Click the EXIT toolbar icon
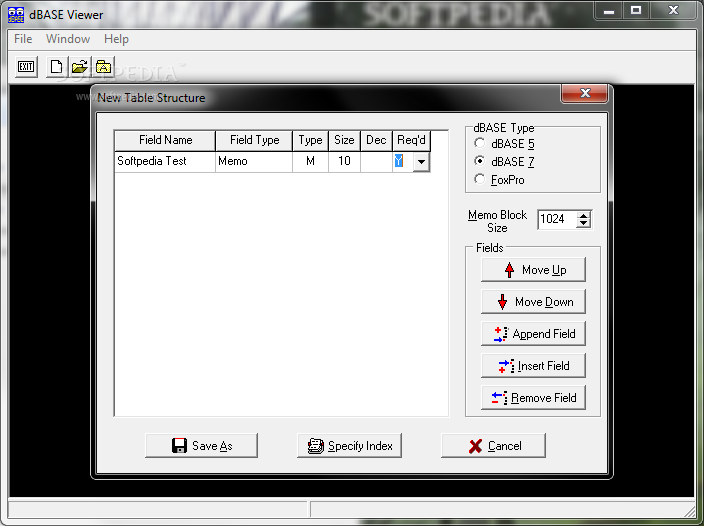Viewport: 704px width, 526px height. pos(26,67)
